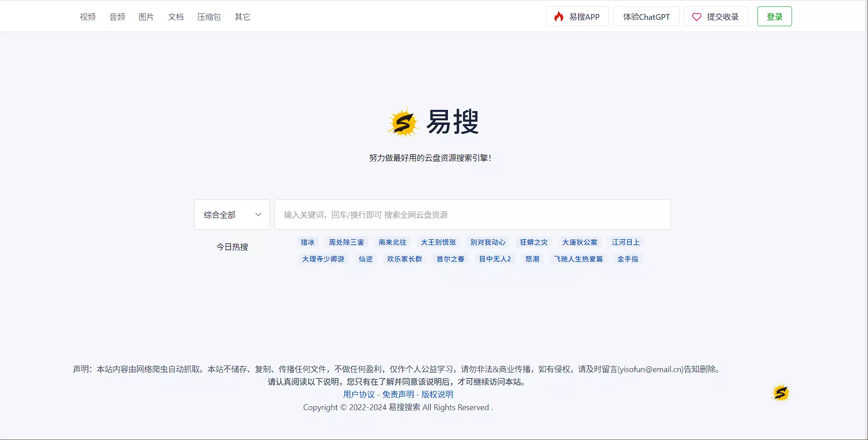
Task: Select the hot search tag 周处除三害
Action: [346, 242]
